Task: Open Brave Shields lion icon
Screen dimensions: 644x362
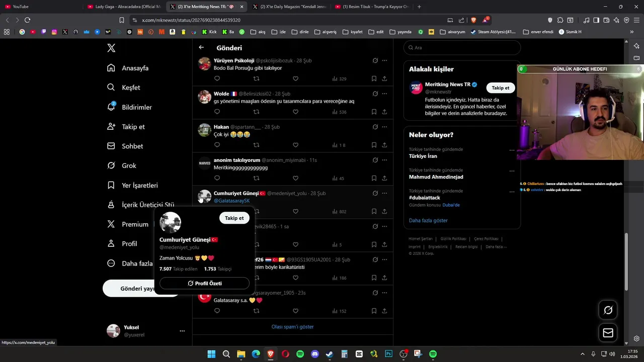Action: 473,20
